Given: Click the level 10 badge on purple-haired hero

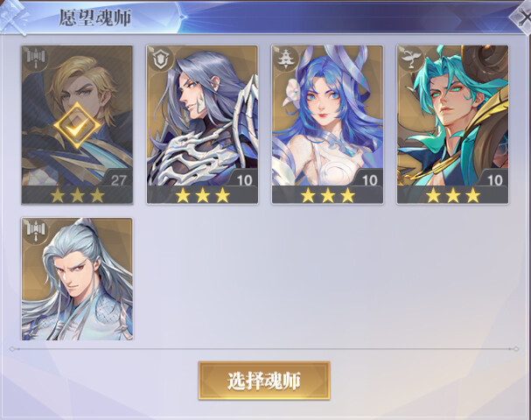Looking at the screenshot, I should pos(244,180).
